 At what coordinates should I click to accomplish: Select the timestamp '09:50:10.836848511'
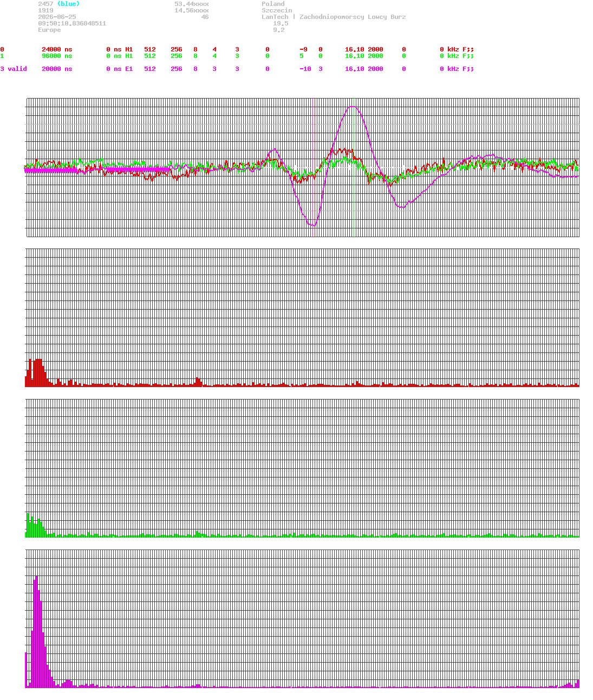72,23
